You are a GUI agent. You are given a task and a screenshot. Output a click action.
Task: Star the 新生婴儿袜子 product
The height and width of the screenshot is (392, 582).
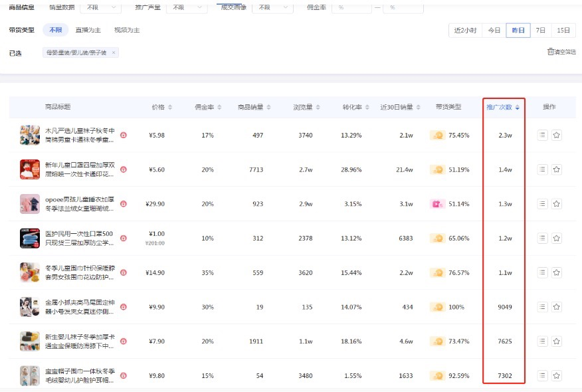pos(556,341)
